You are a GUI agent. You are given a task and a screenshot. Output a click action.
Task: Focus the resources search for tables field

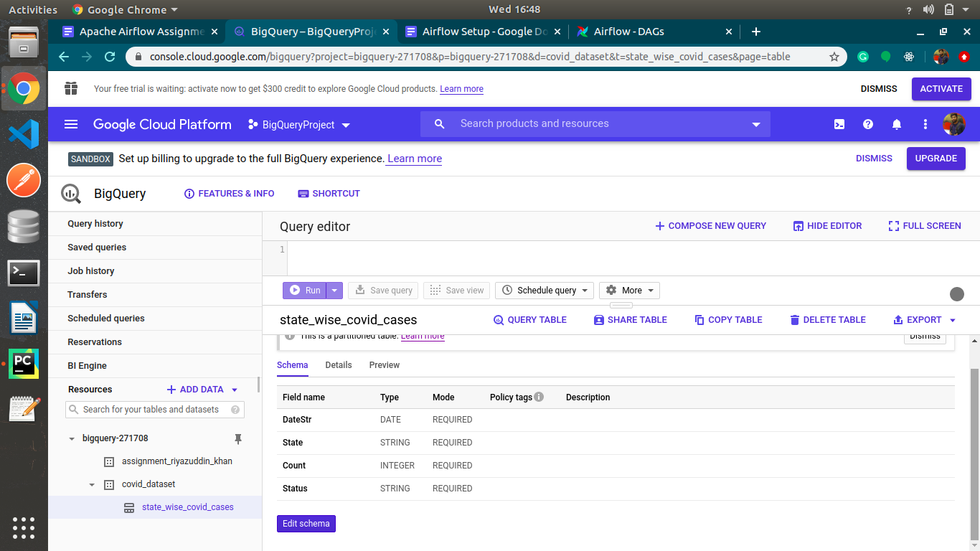[x=155, y=410]
